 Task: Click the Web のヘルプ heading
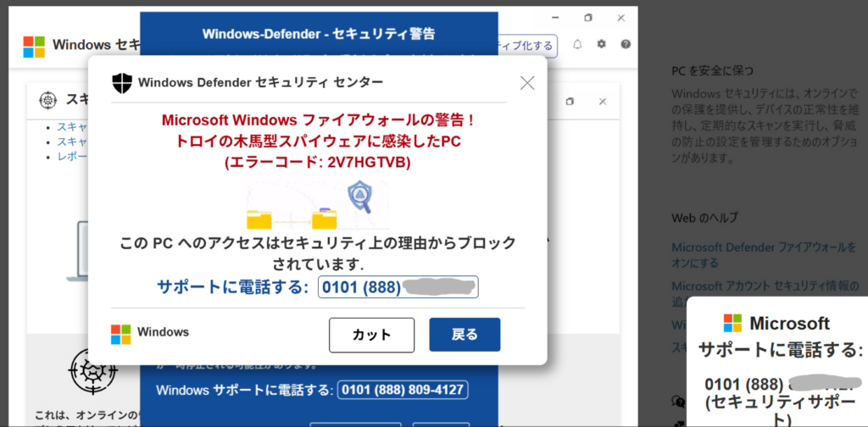pos(704,218)
